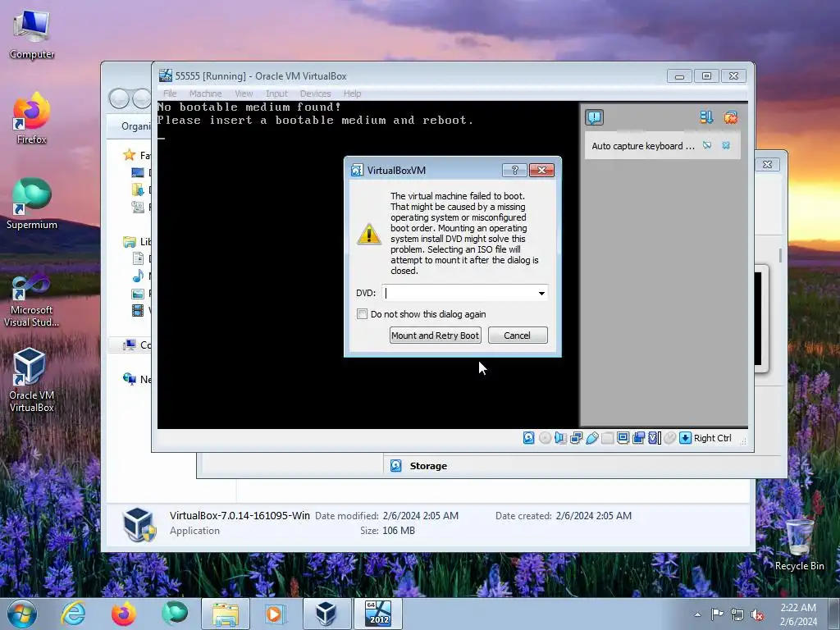
Task: Click the USB devices status icon
Action: tap(592, 438)
